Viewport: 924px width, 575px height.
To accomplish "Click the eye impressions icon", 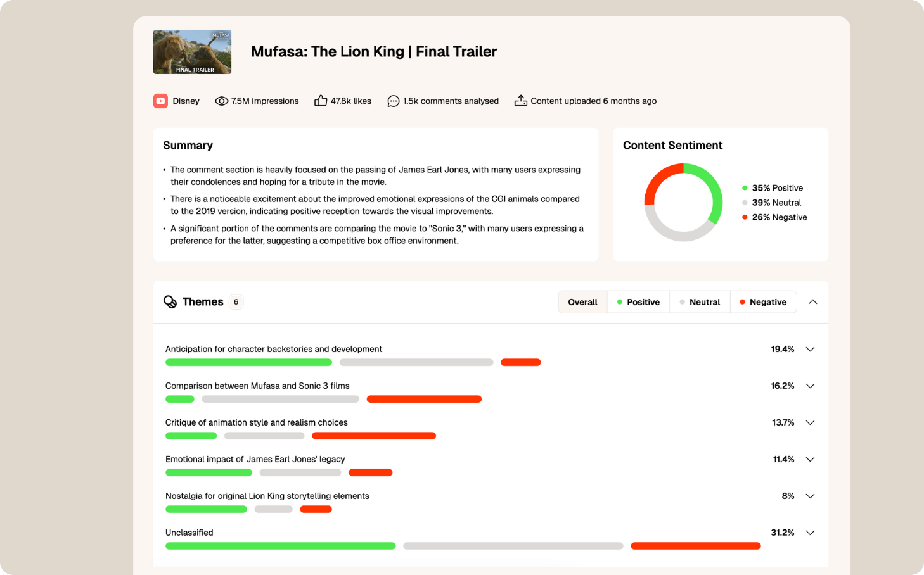I will click(221, 101).
